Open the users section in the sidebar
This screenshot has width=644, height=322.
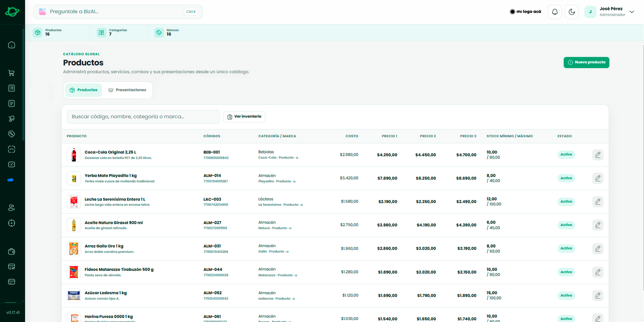click(12, 208)
